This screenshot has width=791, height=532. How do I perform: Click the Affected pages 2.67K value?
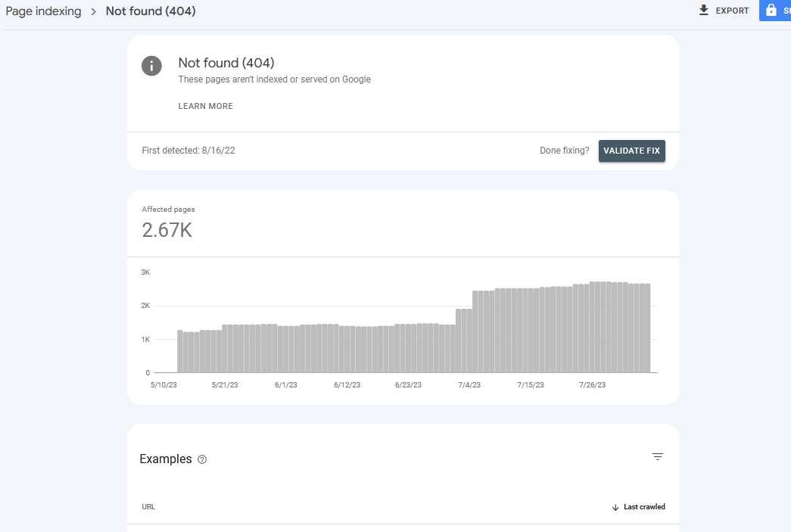(x=167, y=230)
